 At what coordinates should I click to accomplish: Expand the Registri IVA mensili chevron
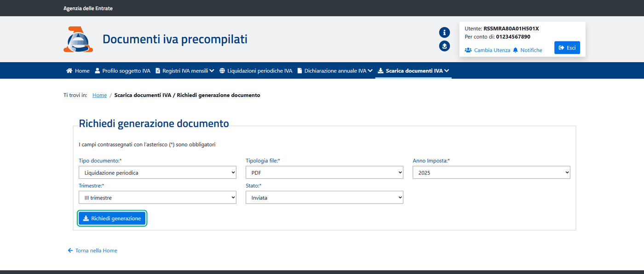(x=212, y=71)
